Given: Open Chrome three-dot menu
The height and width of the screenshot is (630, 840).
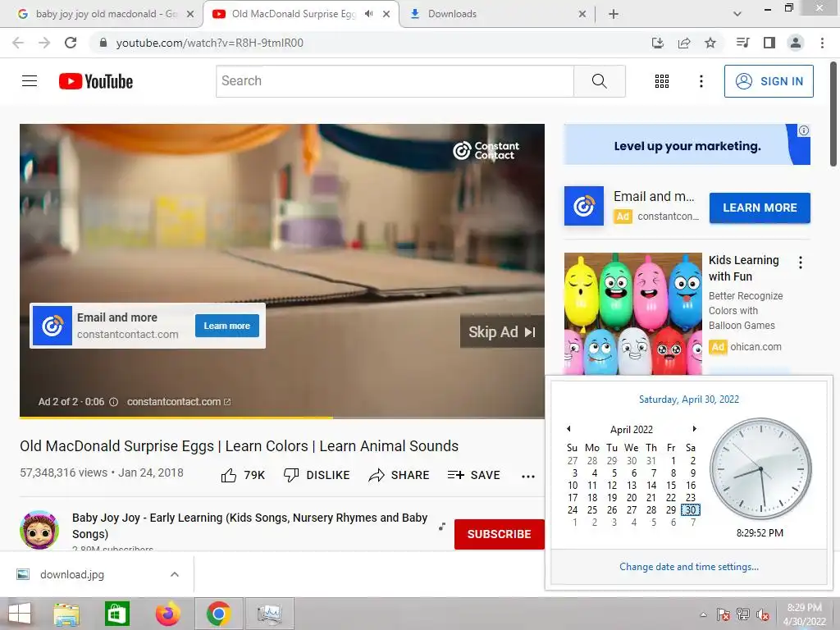Looking at the screenshot, I should click(x=822, y=43).
